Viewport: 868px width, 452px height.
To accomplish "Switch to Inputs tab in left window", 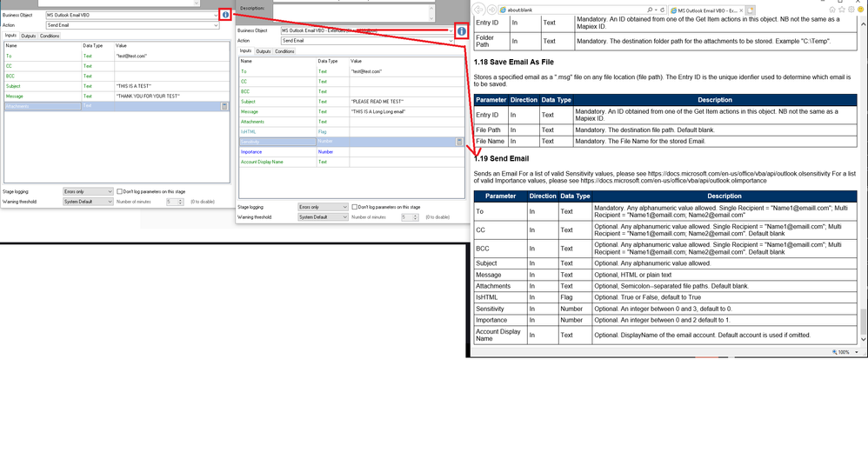I will (x=10, y=36).
